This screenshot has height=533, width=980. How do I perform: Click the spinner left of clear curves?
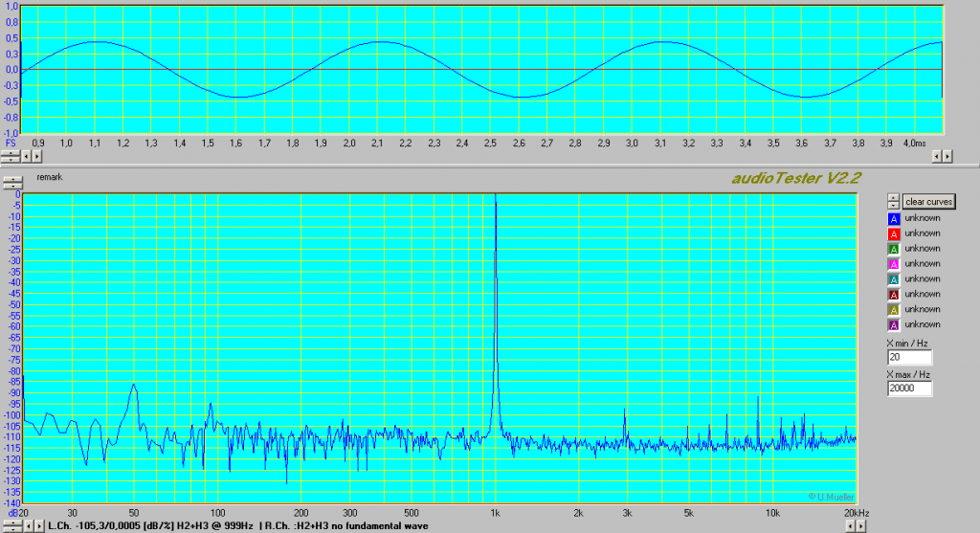point(893,202)
